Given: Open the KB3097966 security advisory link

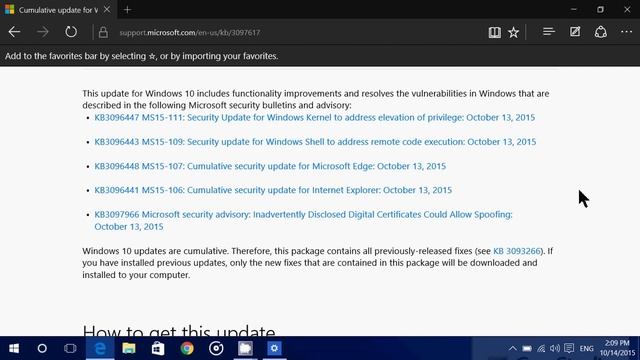Looking at the screenshot, I should tap(303, 220).
